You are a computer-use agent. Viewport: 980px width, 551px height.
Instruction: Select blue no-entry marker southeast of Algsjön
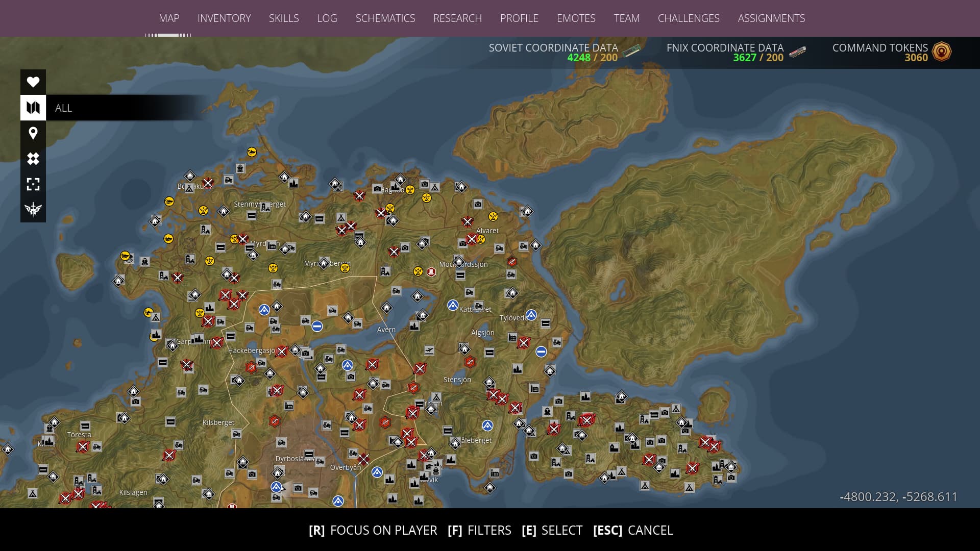point(542,352)
